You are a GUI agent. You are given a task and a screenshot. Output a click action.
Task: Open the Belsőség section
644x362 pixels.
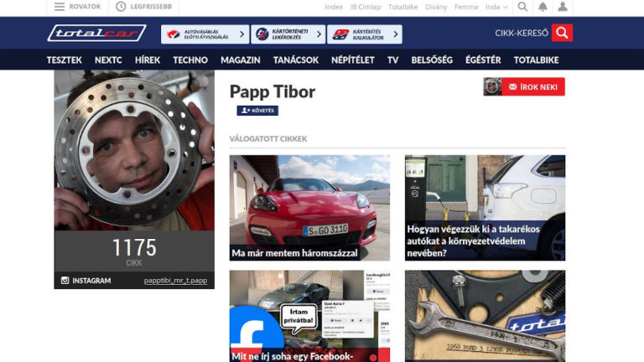click(x=432, y=60)
